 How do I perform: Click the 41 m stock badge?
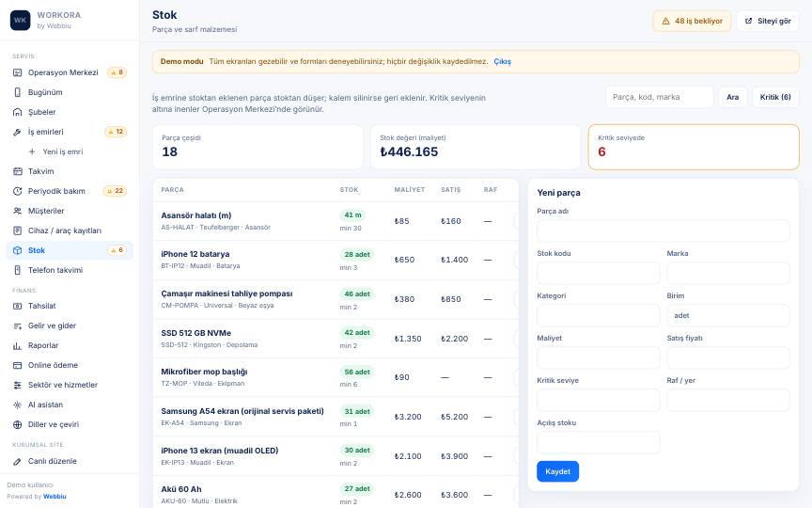pos(352,214)
